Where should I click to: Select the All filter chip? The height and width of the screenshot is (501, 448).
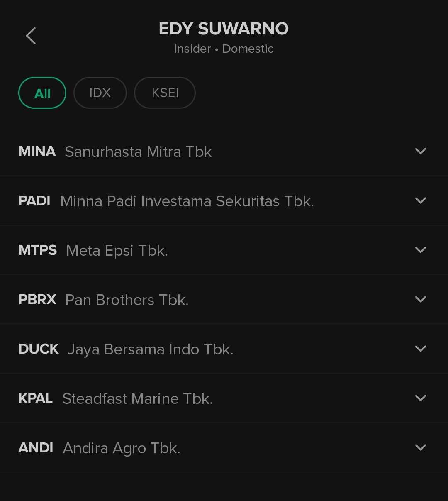pyautogui.click(x=42, y=93)
